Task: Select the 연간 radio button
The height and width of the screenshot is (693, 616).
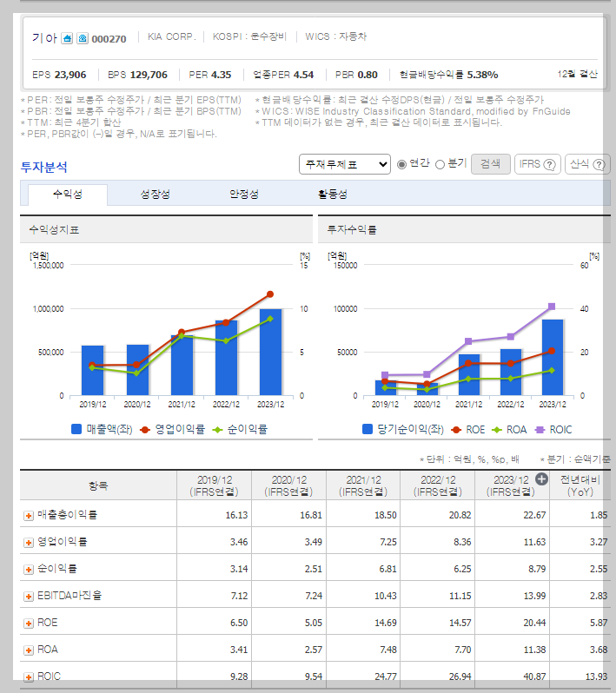Action: pos(401,164)
